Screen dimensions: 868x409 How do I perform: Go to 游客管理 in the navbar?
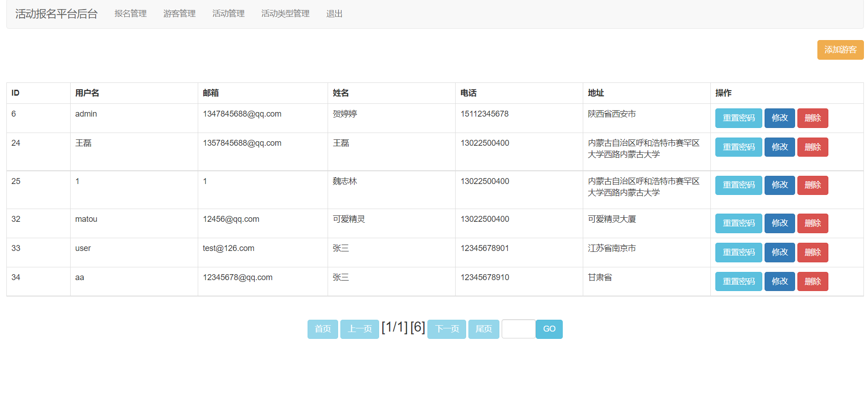(x=179, y=14)
